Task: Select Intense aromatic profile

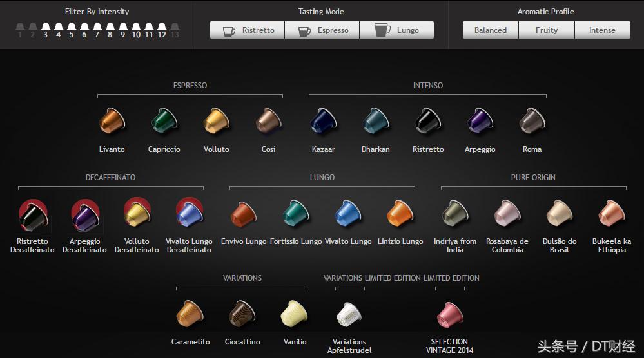Action: [603, 30]
